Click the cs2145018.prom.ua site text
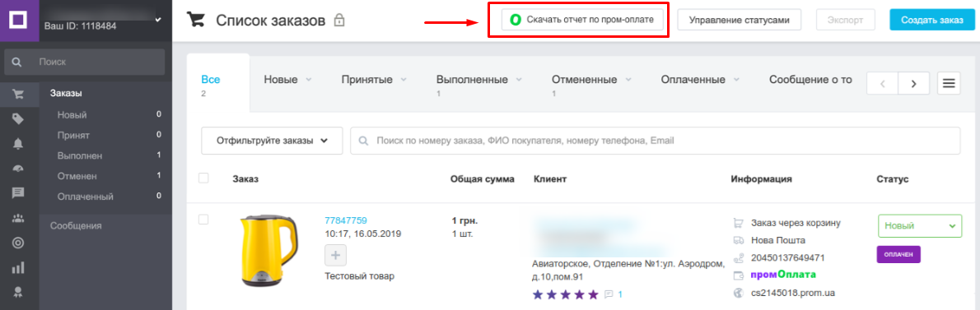980x310 pixels. click(x=793, y=293)
